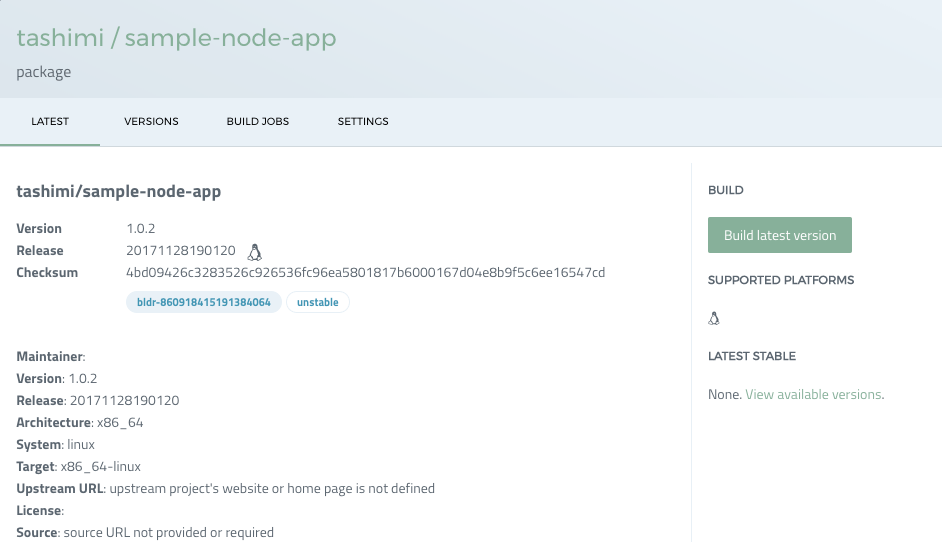Select the Latest tab
Image resolution: width=942 pixels, height=542 pixels.
(x=50, y=122)
